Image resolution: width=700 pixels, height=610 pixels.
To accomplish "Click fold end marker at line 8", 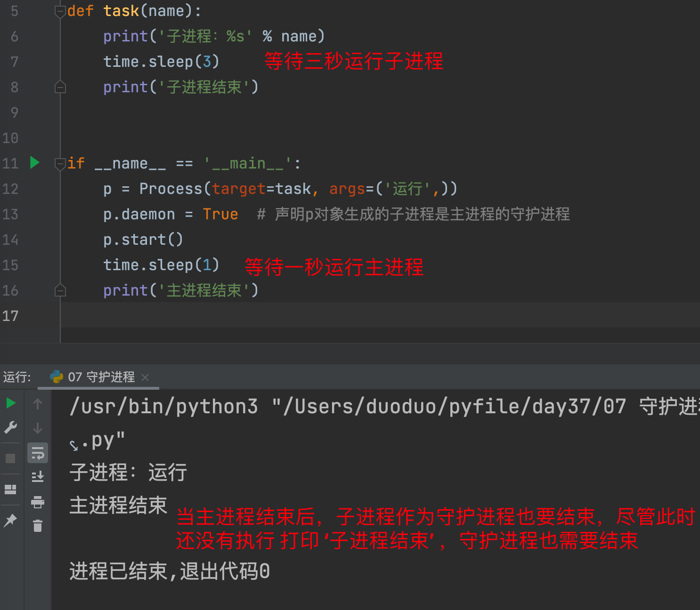I will point(60,87).
